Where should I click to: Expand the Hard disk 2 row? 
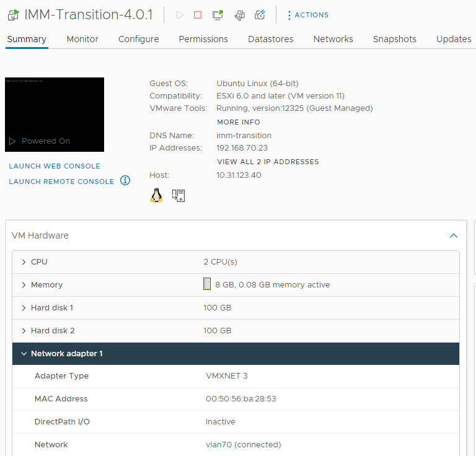[24, 331]
